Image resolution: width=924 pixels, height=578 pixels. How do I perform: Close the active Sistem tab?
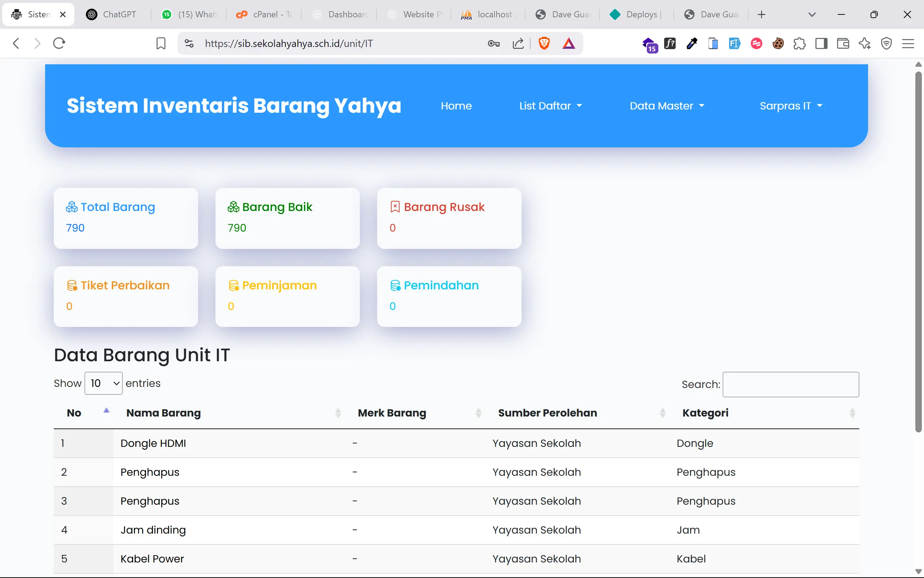[63, 14]
